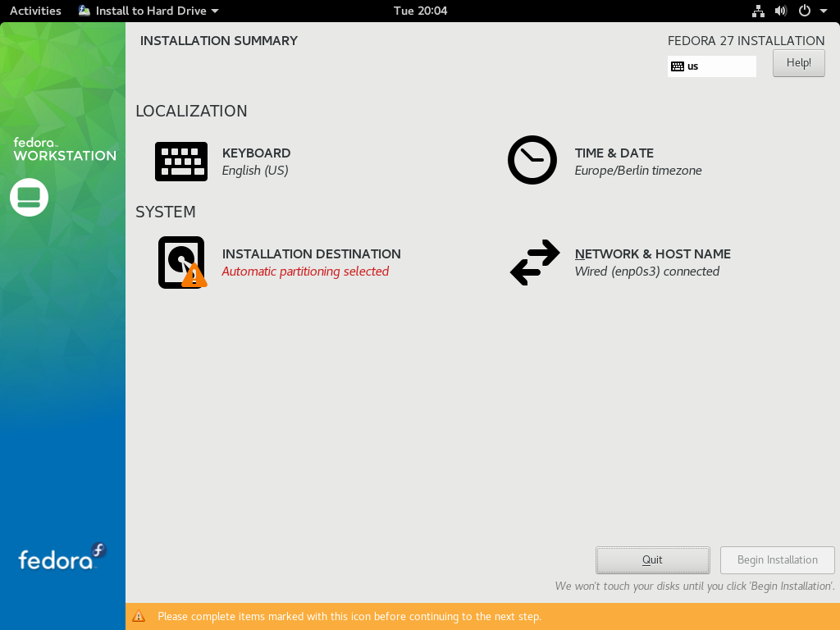Open Installation Destination hard drive icon

pos(182,262)
